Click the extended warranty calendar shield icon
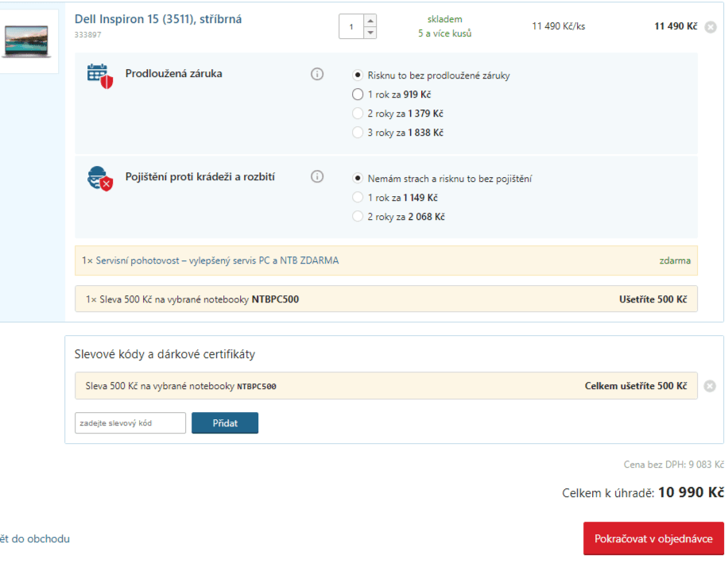This screenshot has width=728, height=563. coord(100,76)
